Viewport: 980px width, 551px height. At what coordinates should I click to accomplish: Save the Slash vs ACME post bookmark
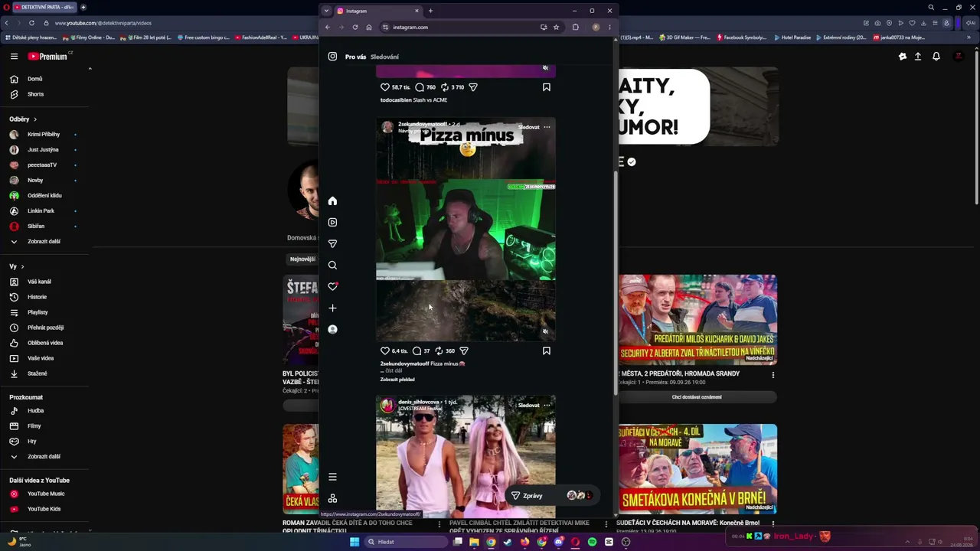click(x=547, y=87)
